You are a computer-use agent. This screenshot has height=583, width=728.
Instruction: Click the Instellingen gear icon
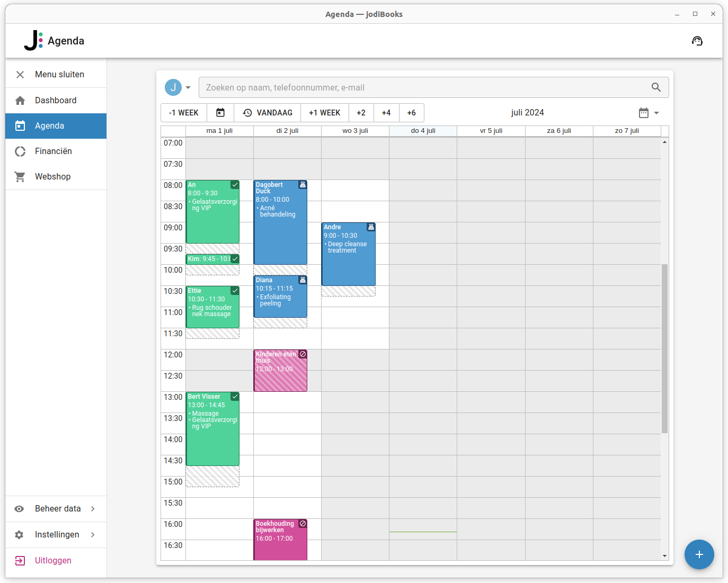(x=19, y=535)
